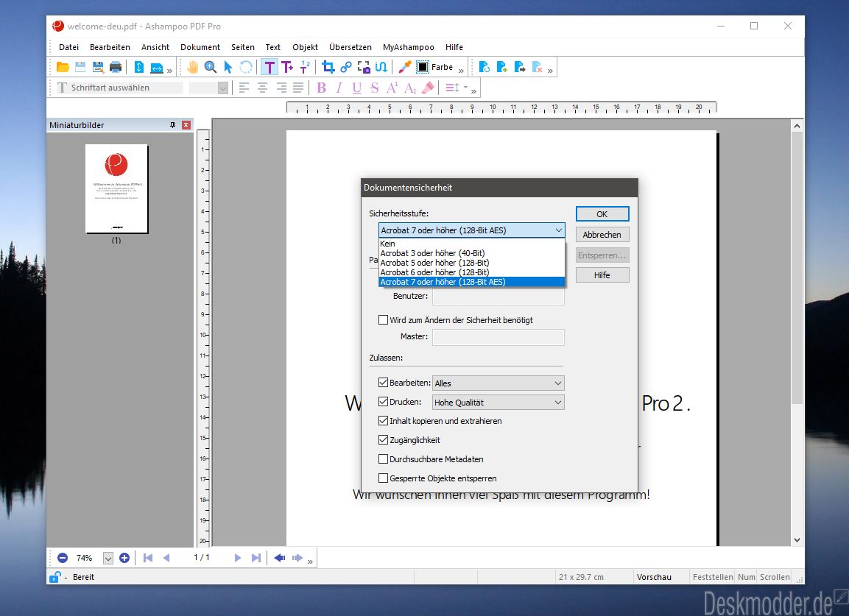849x616 pixels.
Task: Click the Zoom out minus icon
Action: point(63,558)
